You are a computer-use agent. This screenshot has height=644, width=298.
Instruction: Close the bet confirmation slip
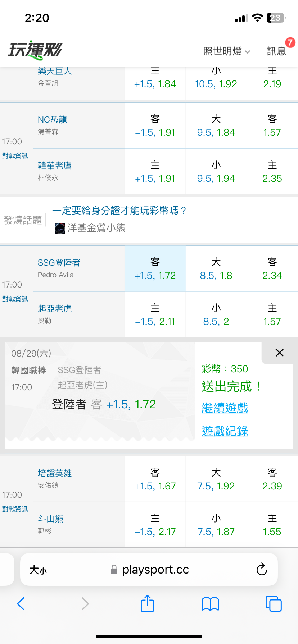[280, 353]
